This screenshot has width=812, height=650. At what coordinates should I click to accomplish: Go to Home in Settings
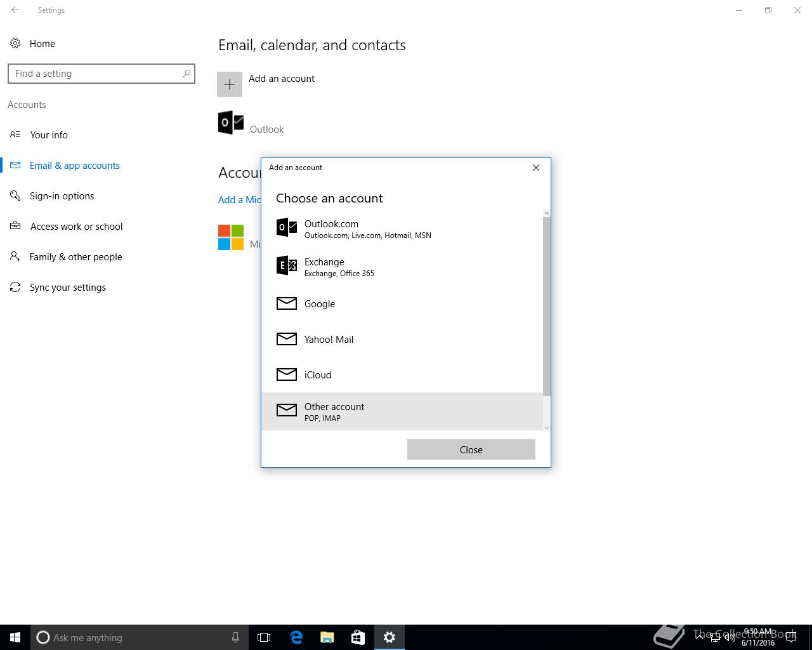pyautogui.click(x=42, y=44)
